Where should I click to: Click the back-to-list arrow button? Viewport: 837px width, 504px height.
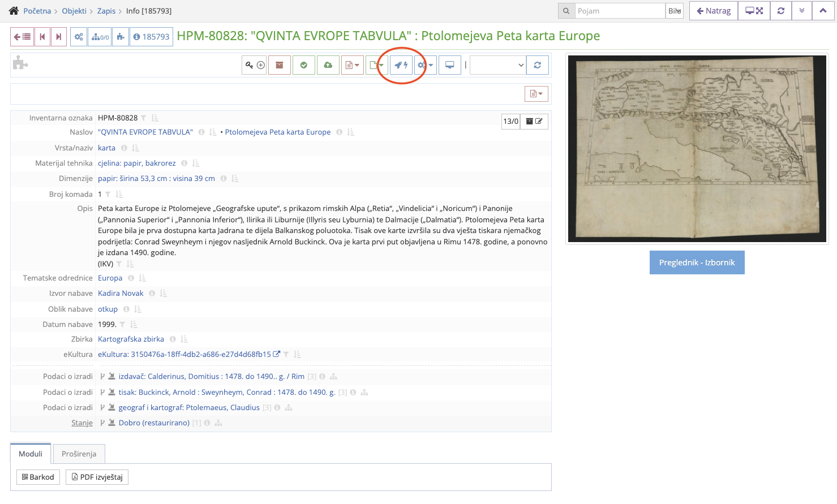22,37
